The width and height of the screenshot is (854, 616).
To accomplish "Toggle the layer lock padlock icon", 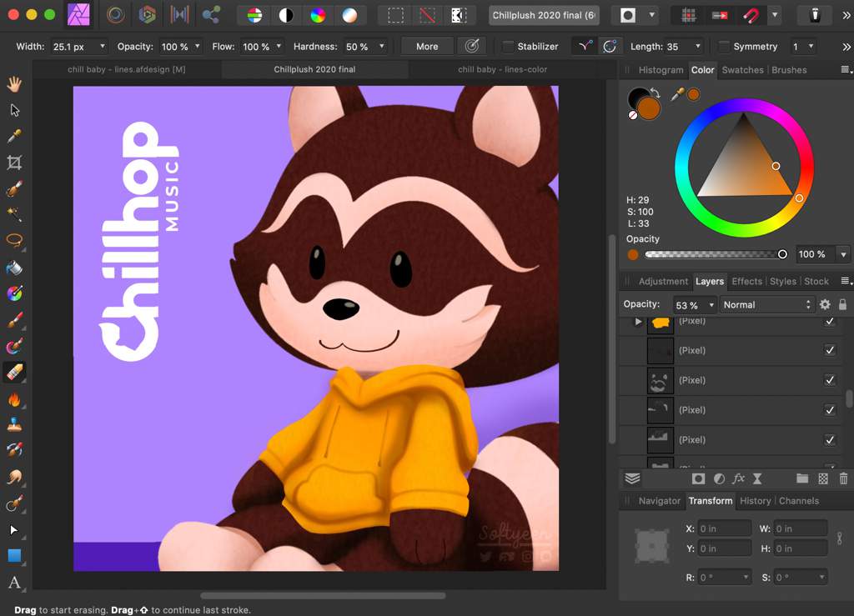I will (842, 305).
